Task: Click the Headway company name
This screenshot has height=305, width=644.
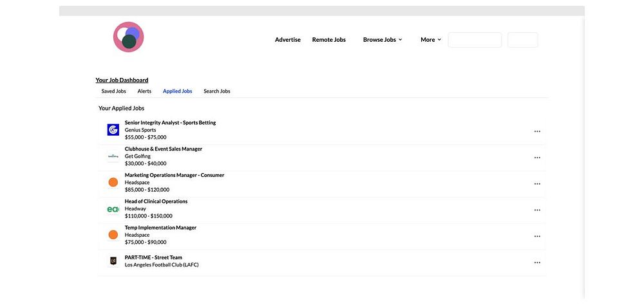Action: coord(135,209)
